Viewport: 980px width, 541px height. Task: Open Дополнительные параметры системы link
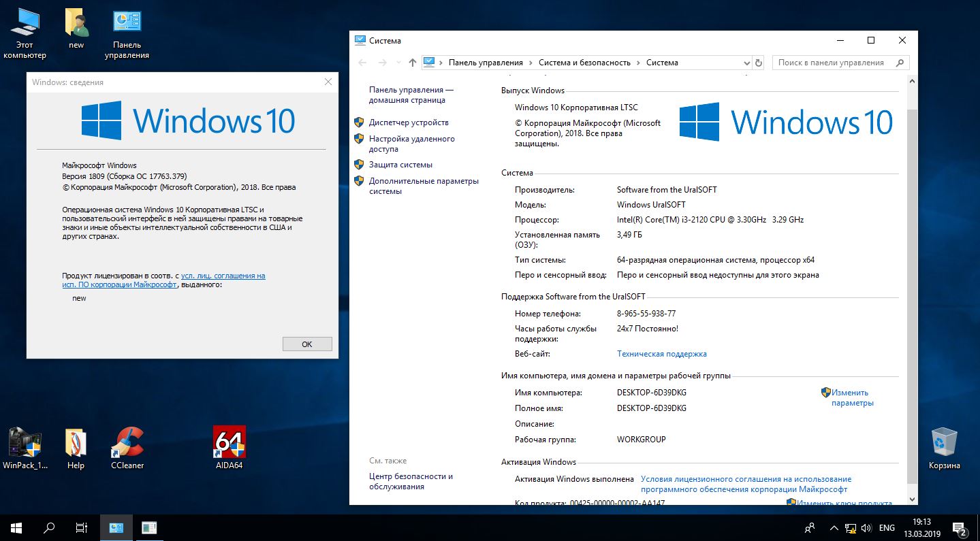click(x=424, y=186)
